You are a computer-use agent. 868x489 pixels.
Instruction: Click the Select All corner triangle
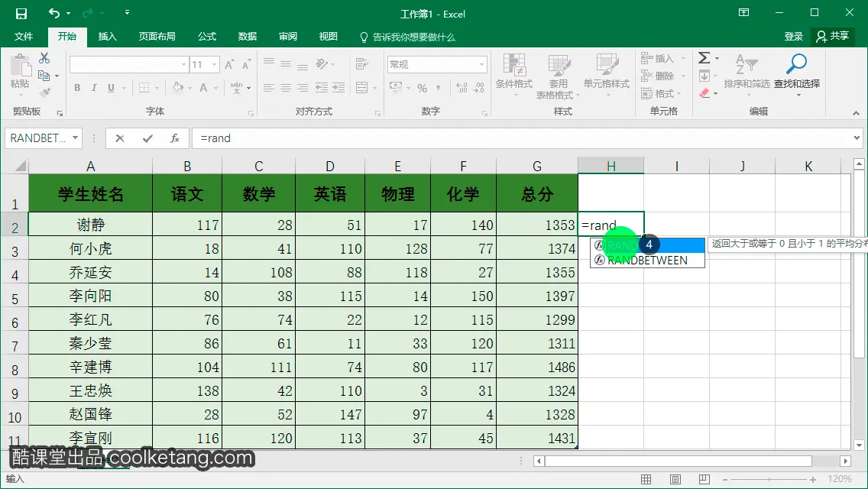(x=20, y=166)
